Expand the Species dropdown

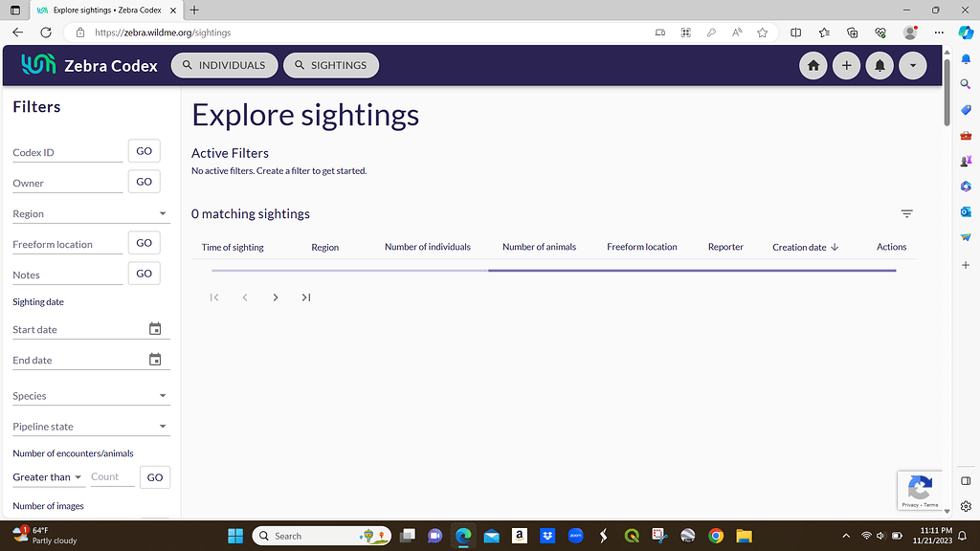point(91,396)
